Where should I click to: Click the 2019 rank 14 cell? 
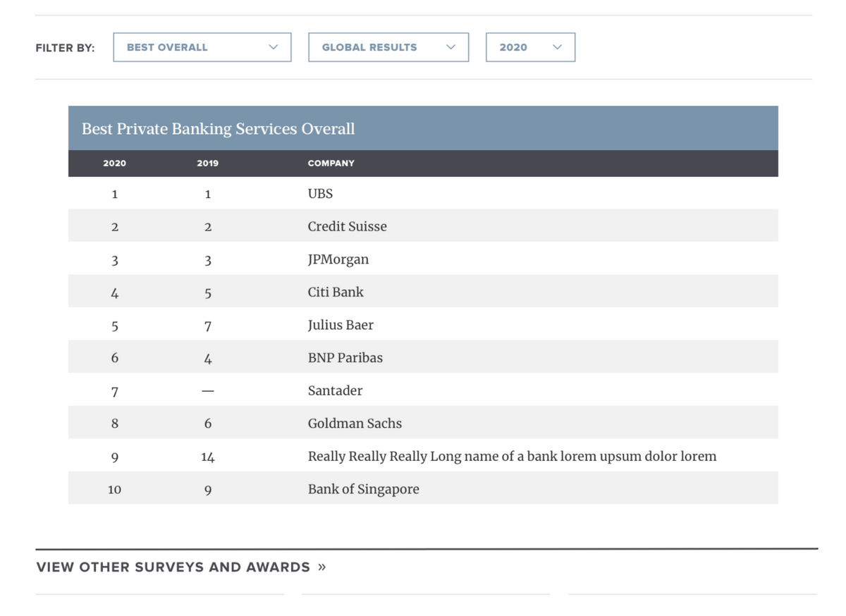[x=207, y=457]
